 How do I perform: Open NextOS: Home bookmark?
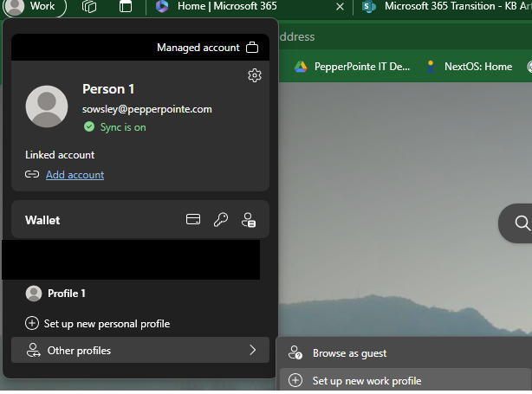[470, 67]
